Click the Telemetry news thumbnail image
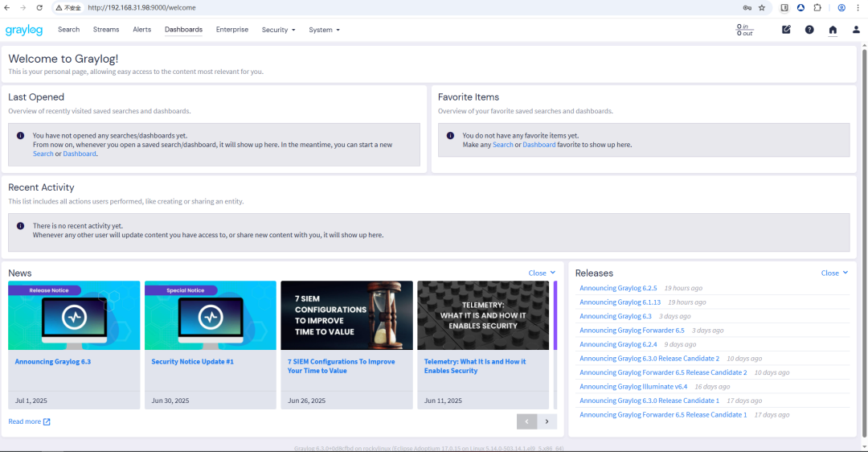This screenshot has height=452, width=868. pos(483,315)
